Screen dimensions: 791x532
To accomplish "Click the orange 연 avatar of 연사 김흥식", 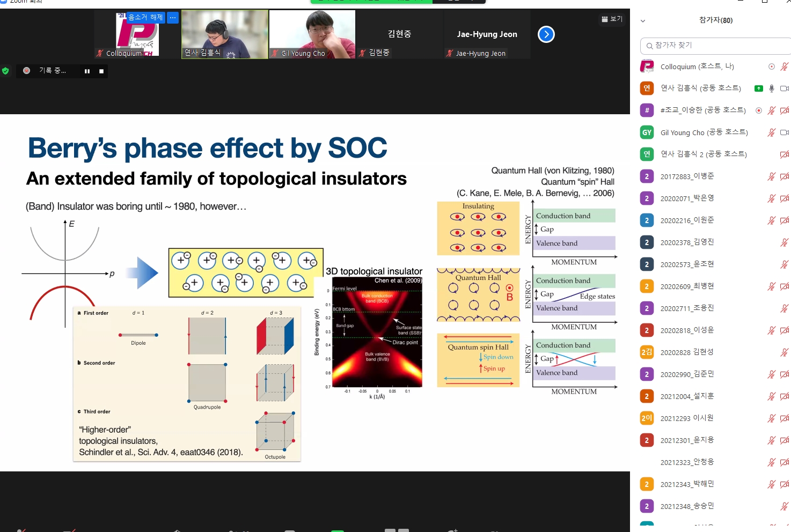I will [x=647, y=88].
